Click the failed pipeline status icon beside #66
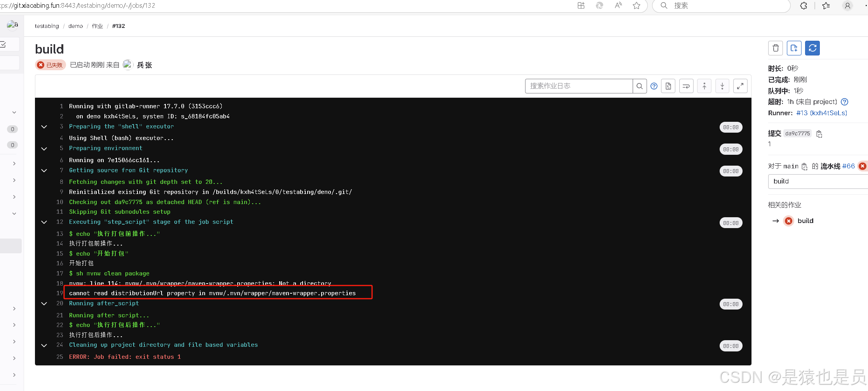868x391 pixels. pyautogui.click(x=862, y=166)
